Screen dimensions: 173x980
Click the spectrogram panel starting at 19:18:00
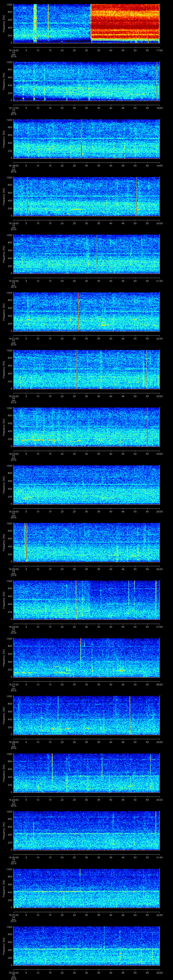point(86,139)
